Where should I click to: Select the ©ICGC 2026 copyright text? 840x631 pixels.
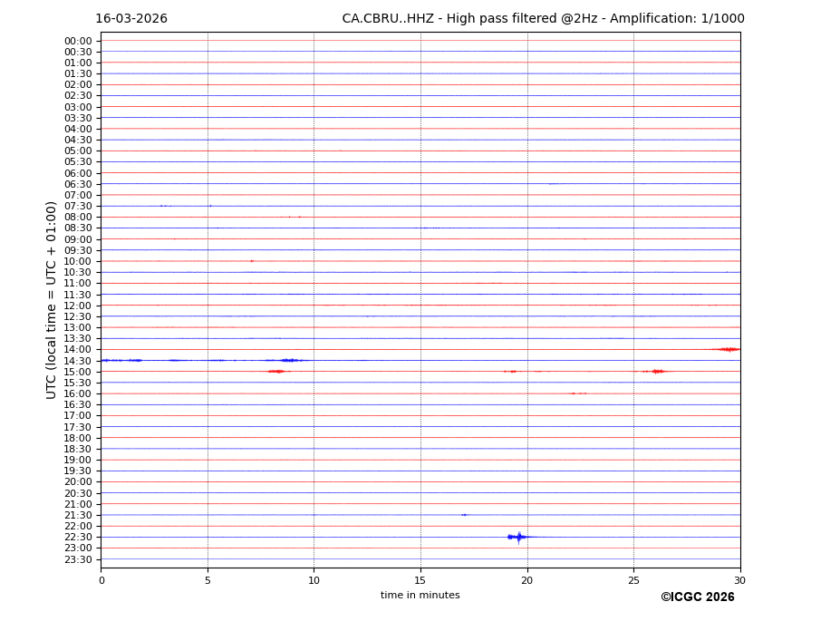(697, 597)
